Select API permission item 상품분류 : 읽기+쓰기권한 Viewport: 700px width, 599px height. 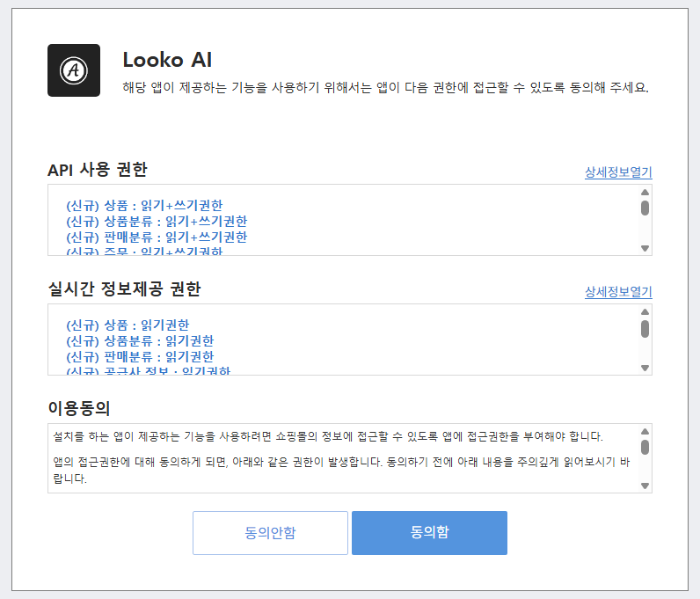pos(157,222)
